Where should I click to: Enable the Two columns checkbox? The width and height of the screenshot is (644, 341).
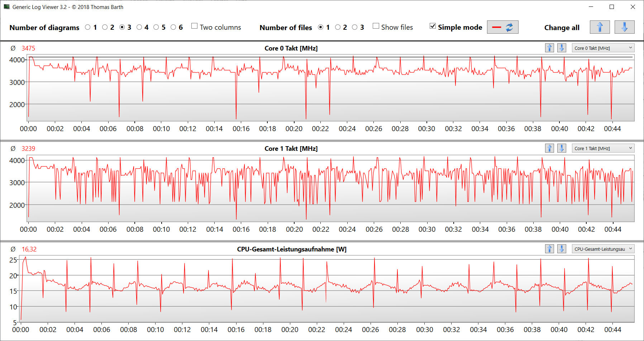pyautogui.click(x=195, y=26)
